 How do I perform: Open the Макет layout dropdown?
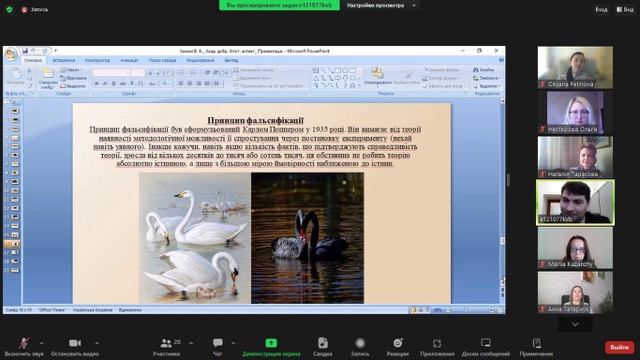click(x=71, y=70)
